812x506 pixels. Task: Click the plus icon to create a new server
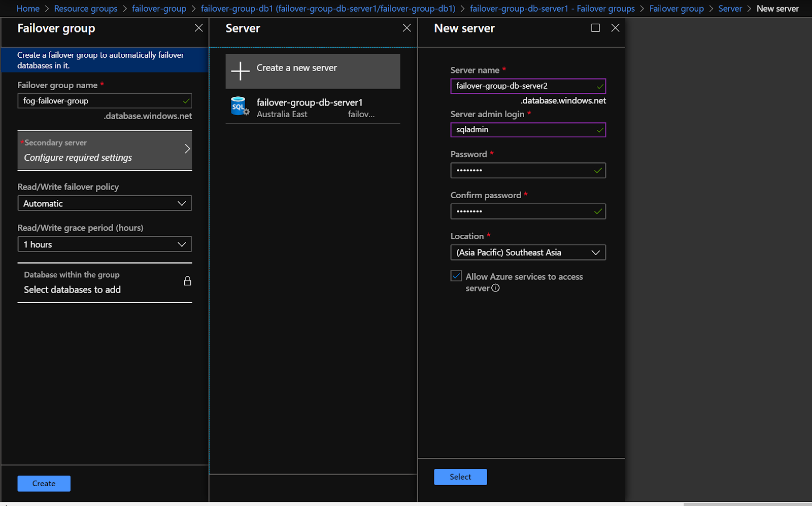click(x=240, y=71)
